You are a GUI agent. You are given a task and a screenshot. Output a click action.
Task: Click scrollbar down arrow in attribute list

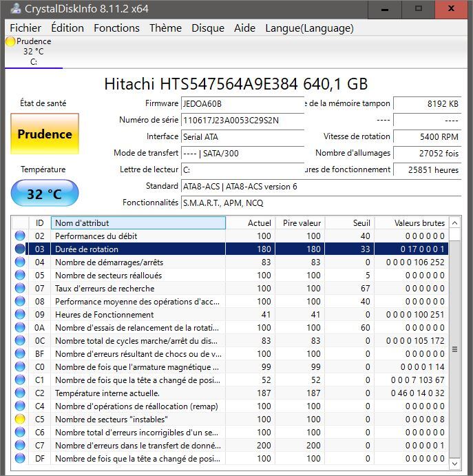click(454, 464)
